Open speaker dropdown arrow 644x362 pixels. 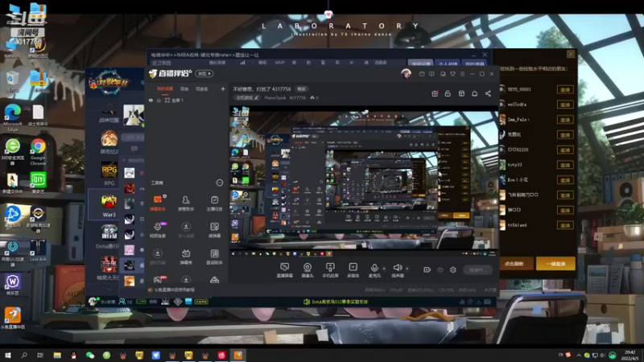407,269
